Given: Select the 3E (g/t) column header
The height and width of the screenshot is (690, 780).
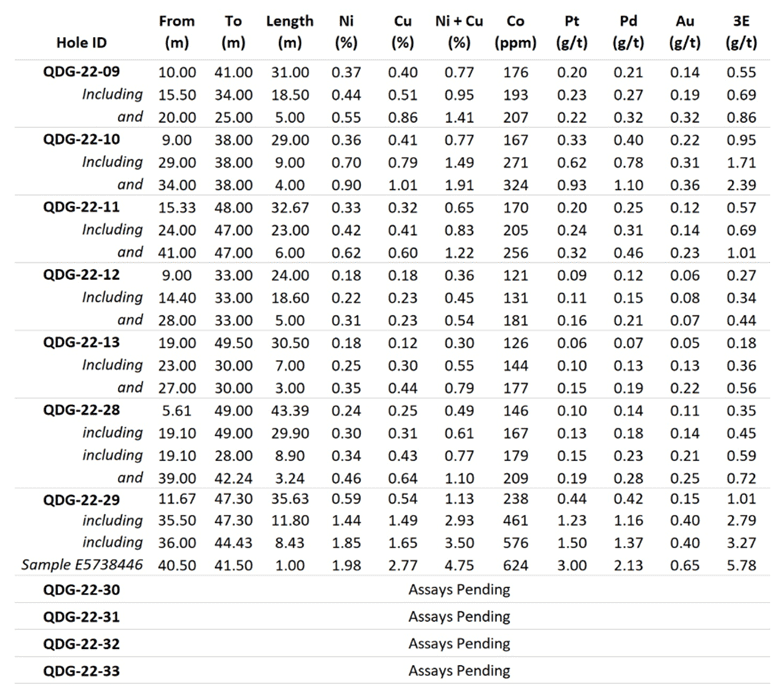Looking at the screenshot, I should pos(742,32).
